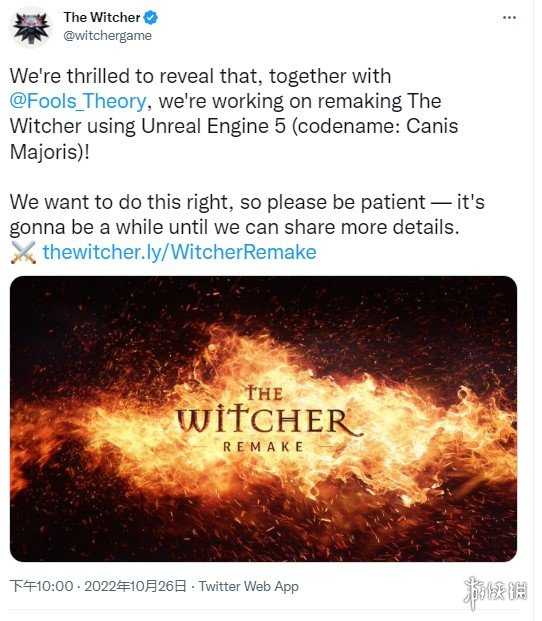The height and width of the screenshot is (621, 542).
Task: Click the crossed swords emoji
Action: [x=23, y=252]
